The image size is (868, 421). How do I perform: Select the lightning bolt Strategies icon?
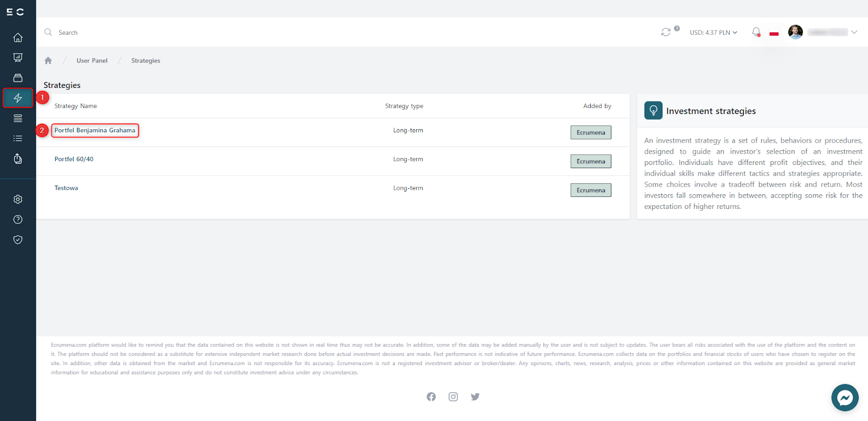point(18,98)
